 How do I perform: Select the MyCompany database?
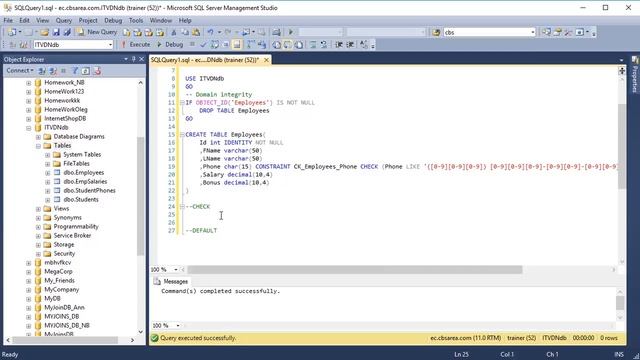[x=61, y=289]
